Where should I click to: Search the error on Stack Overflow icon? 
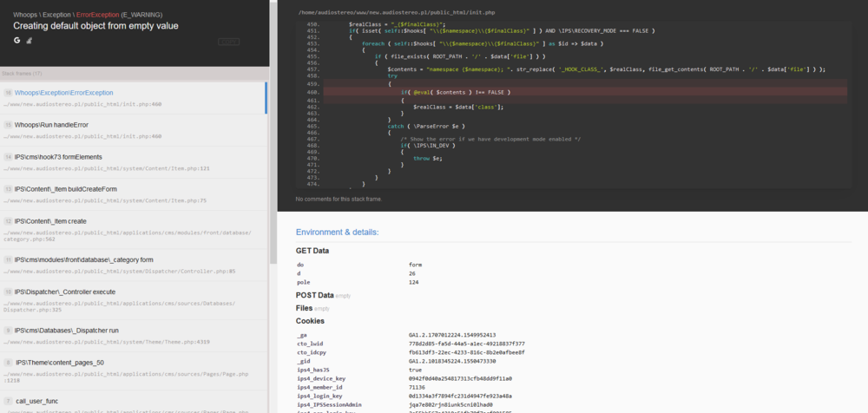point(29,41)
